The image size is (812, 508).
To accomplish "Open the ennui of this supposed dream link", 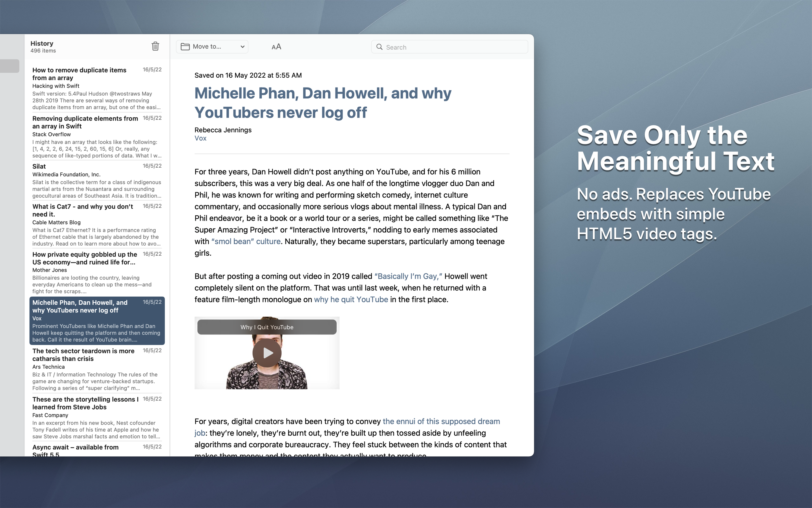I will (x=441, y=421).
